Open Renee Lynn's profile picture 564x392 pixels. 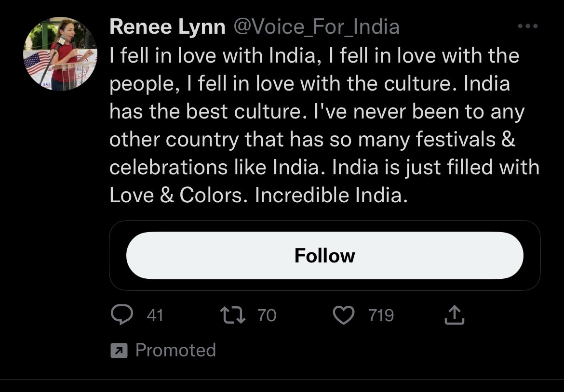point(60,53)
